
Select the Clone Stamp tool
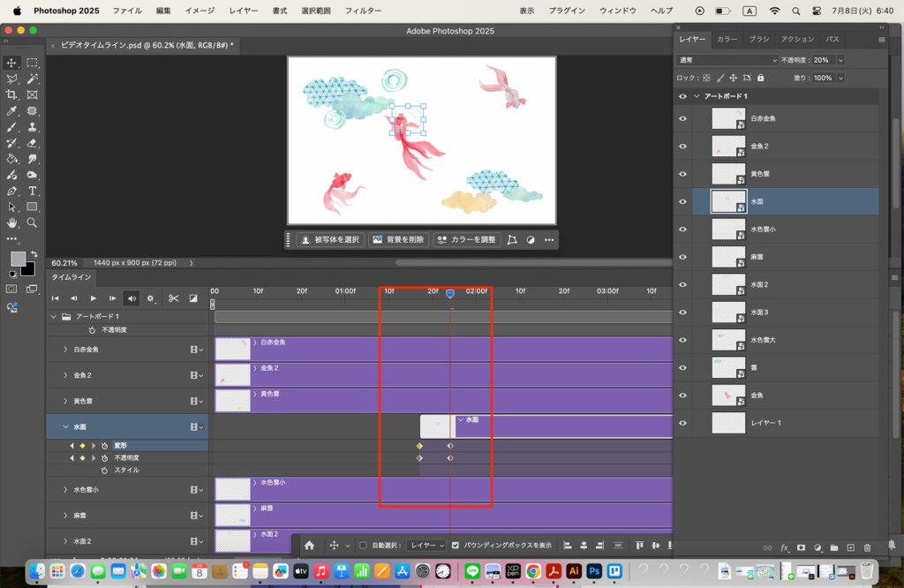click(x=33, y=127)
